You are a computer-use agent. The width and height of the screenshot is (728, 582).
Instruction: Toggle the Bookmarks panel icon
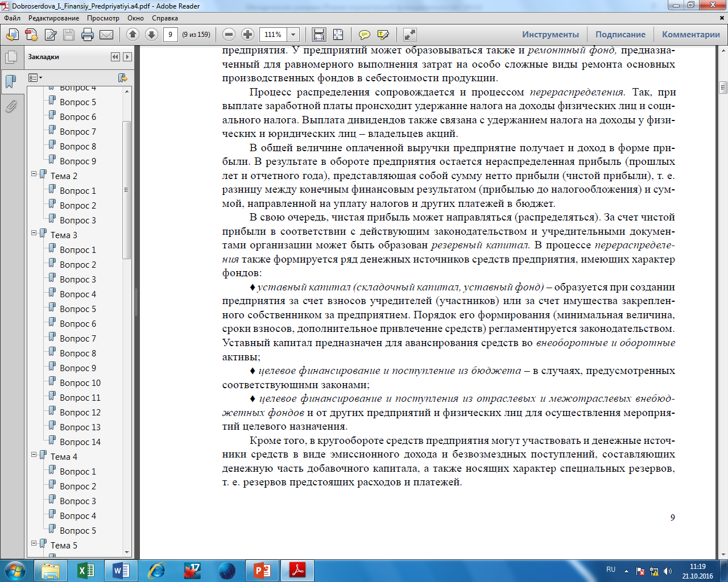[11, 81]
